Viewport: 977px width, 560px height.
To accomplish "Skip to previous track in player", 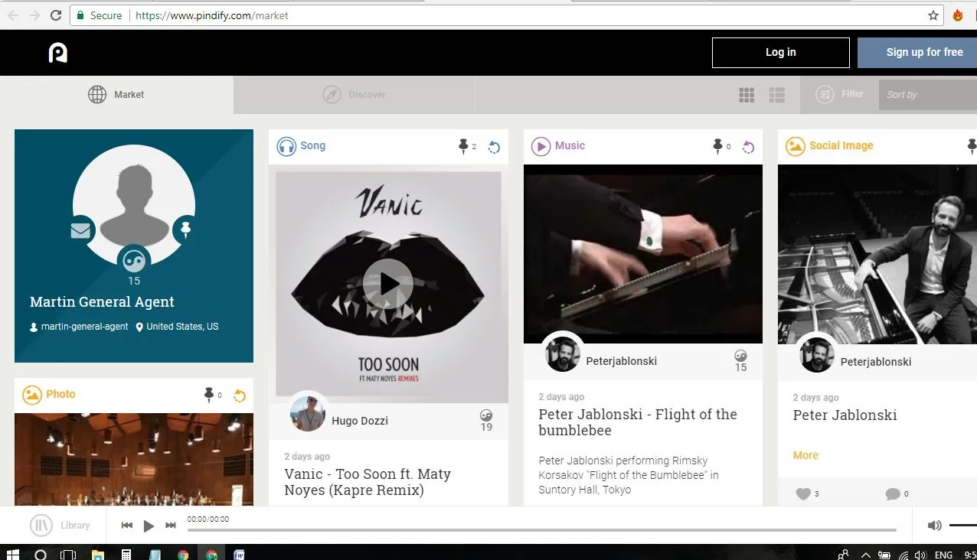I will point(127,526).
